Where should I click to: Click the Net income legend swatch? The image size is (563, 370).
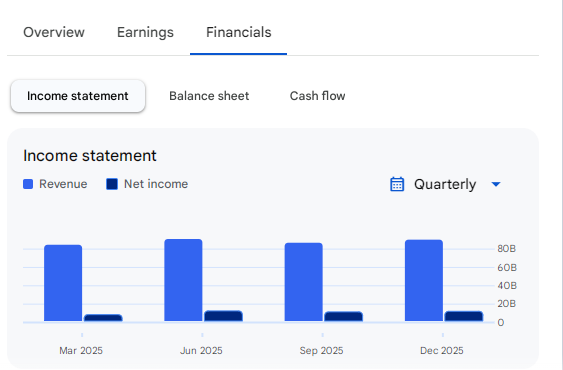pos(112,184)
